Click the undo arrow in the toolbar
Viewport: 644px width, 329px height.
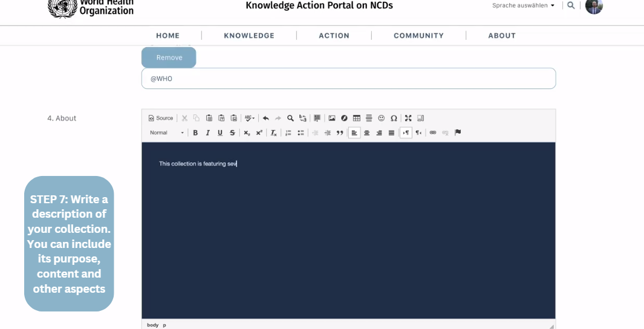[265, 119]
